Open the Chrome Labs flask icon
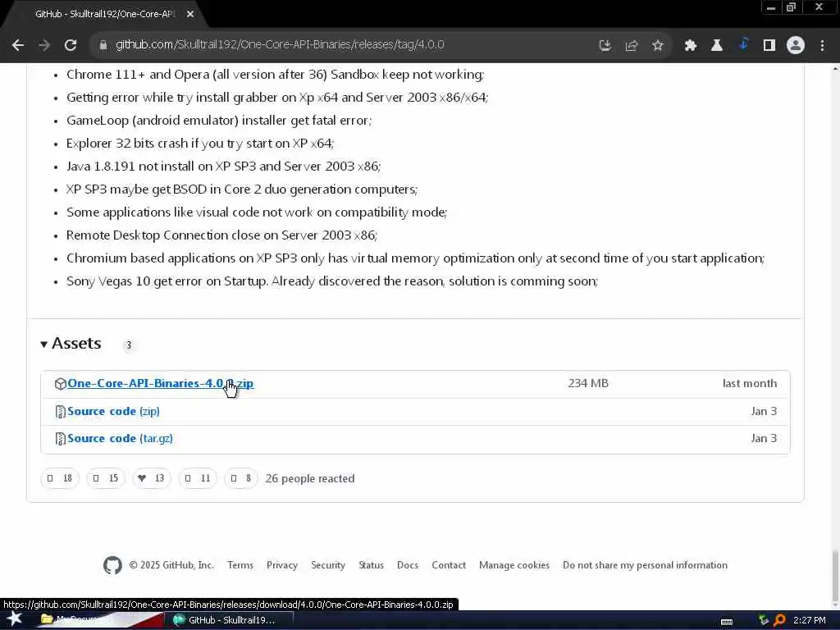This screenshot has height=630, width=840. coord(716,46)
